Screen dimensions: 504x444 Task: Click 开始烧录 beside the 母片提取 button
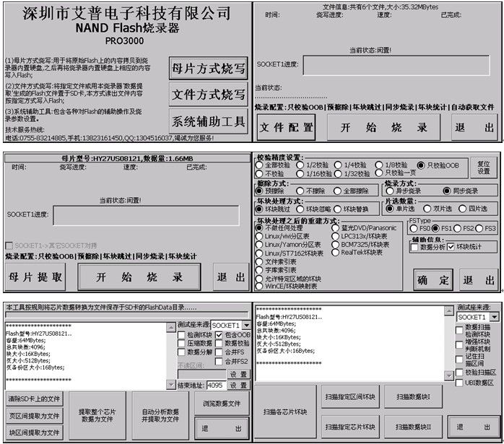139,277
